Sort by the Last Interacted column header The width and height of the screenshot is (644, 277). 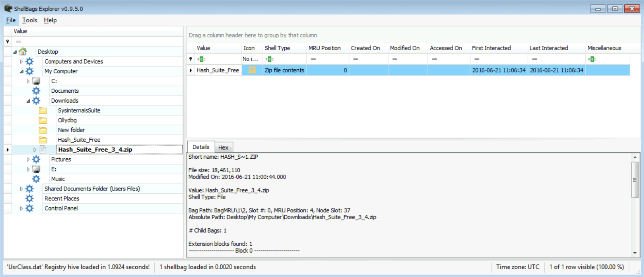(549, 48)
